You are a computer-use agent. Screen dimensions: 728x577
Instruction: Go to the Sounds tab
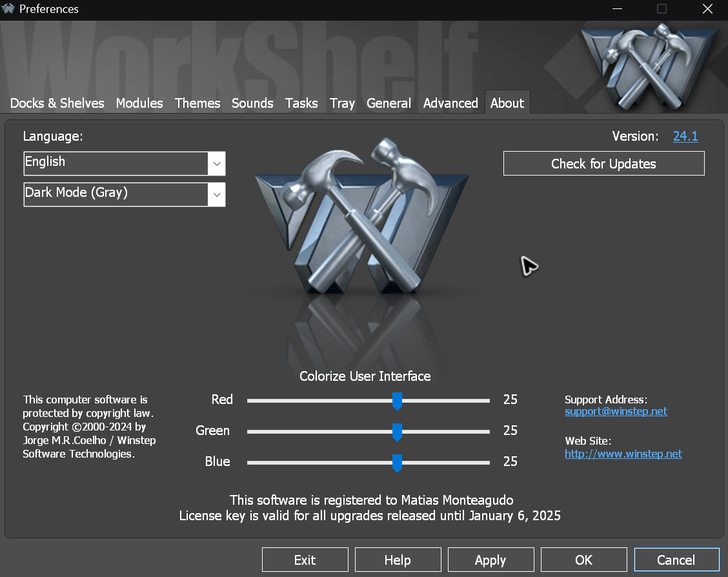click(x=252, y=103)
